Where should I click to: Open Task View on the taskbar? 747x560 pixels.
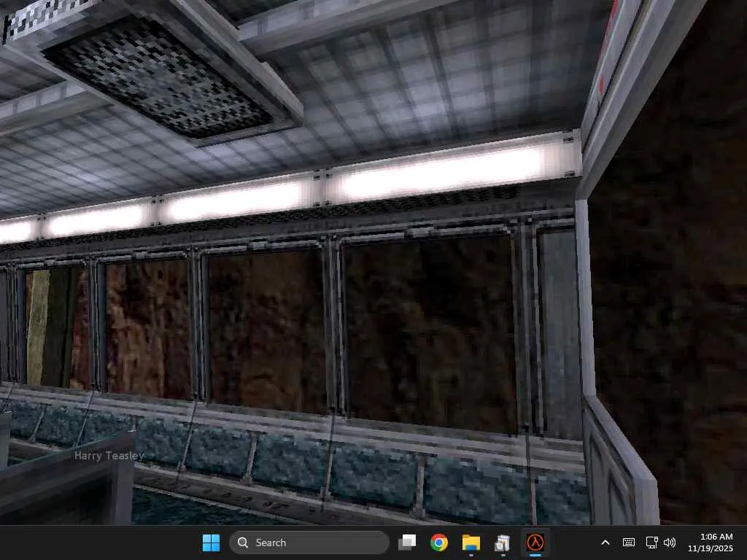pyautogui.click(x=407, y=542)
